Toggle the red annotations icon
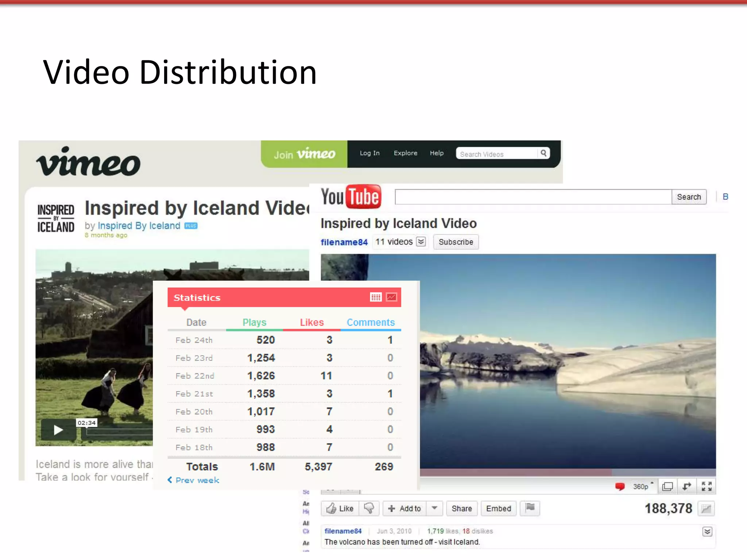This screenshot has height=560, width=747. coord(620,486)
